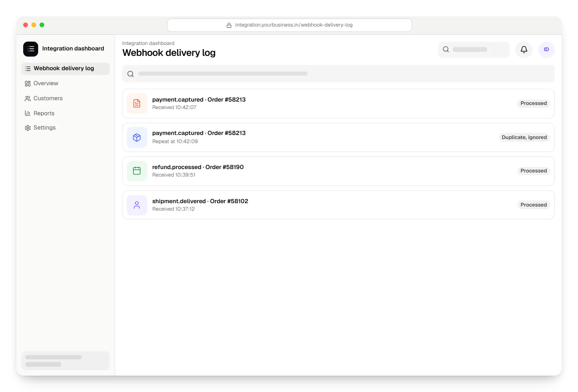Focus the wide log search field

[338, 74]
